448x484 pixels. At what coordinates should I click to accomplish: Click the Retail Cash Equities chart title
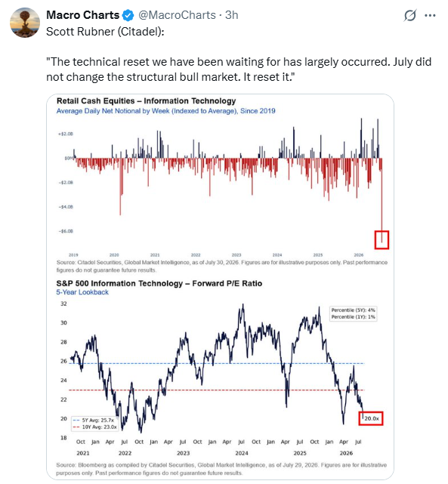(x=146, y=101)
